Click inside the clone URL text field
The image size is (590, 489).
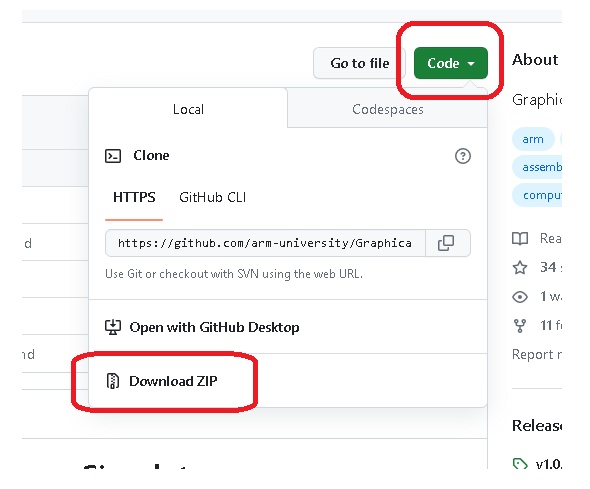click(265, 243)
